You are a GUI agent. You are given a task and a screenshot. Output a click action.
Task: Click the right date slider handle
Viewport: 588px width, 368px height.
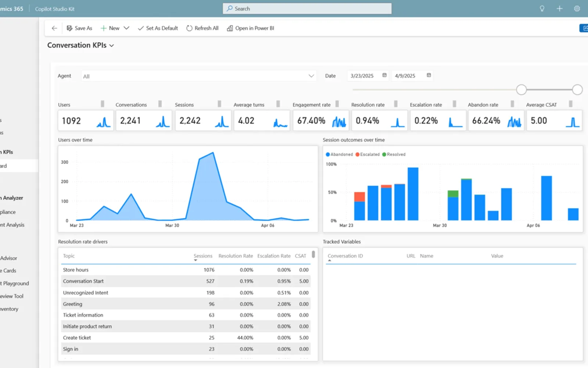point(577,89)
